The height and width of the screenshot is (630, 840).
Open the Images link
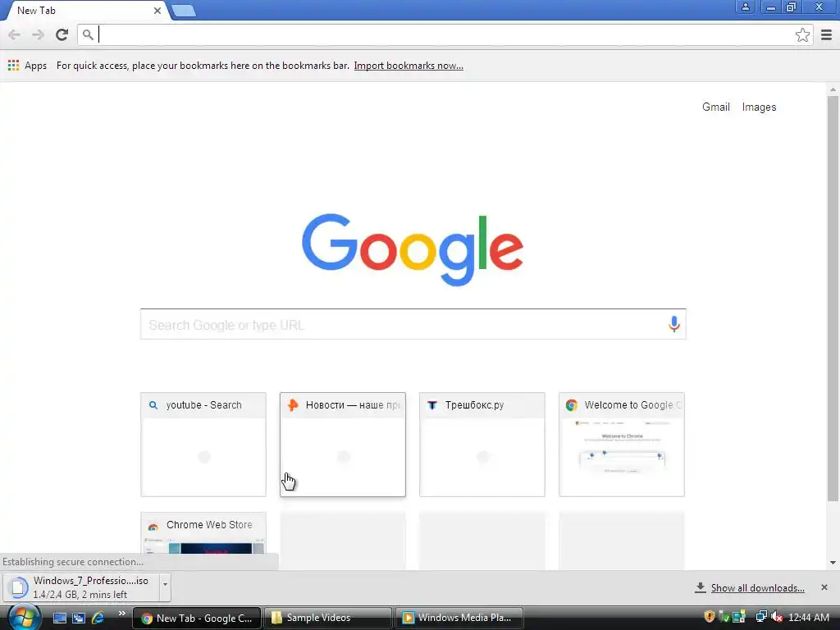pyautogui.click(x=759, y=107)
